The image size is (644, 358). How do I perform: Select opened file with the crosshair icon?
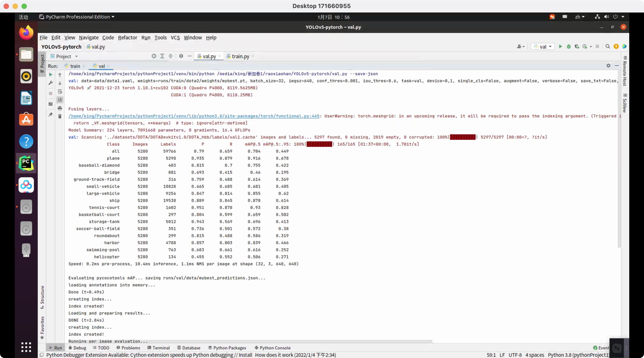click(x=154, y=56)
